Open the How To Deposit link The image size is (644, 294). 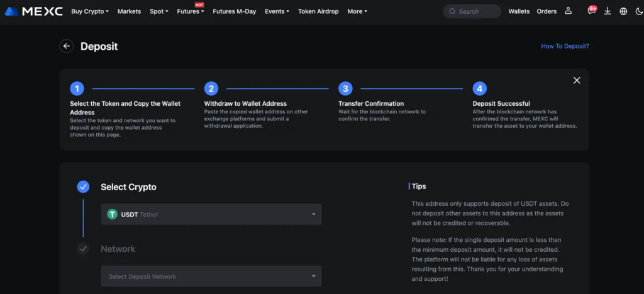tap(565, 46)
